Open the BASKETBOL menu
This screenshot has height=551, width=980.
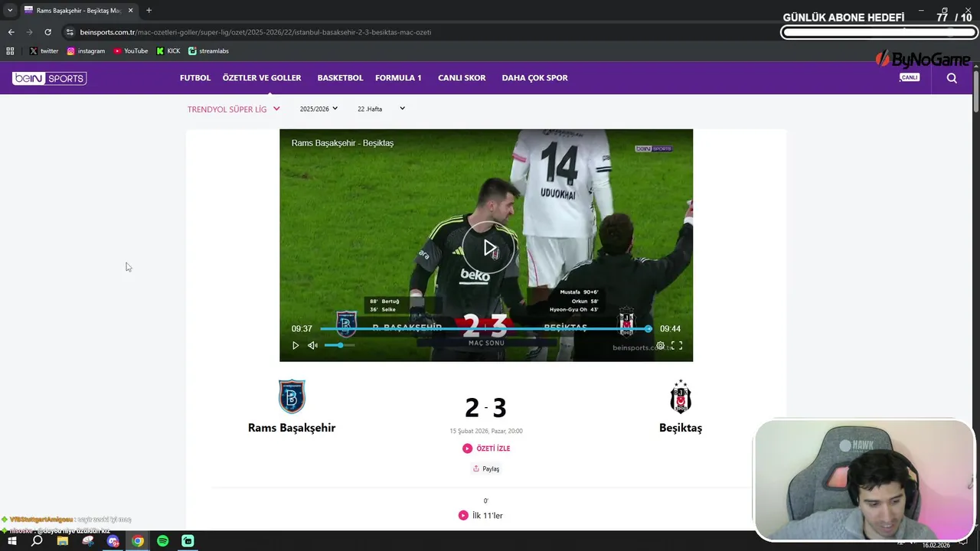pos(340,78)
